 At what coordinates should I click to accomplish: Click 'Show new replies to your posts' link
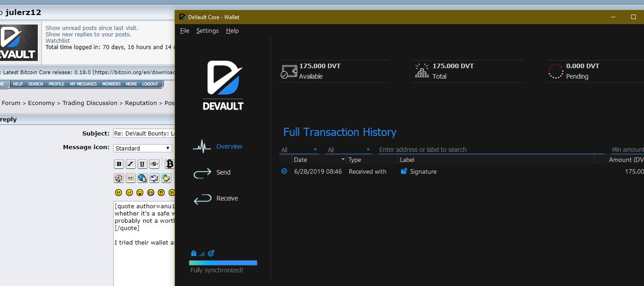point(88,35)
